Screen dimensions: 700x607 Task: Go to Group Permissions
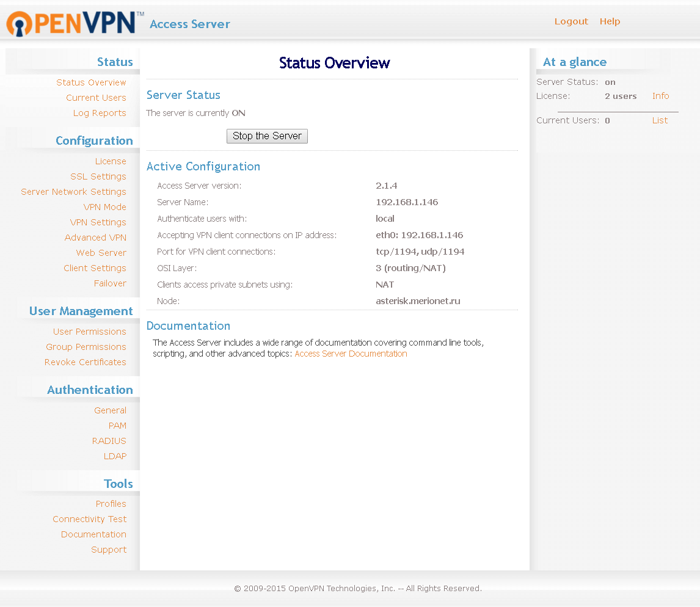(86, 347)
